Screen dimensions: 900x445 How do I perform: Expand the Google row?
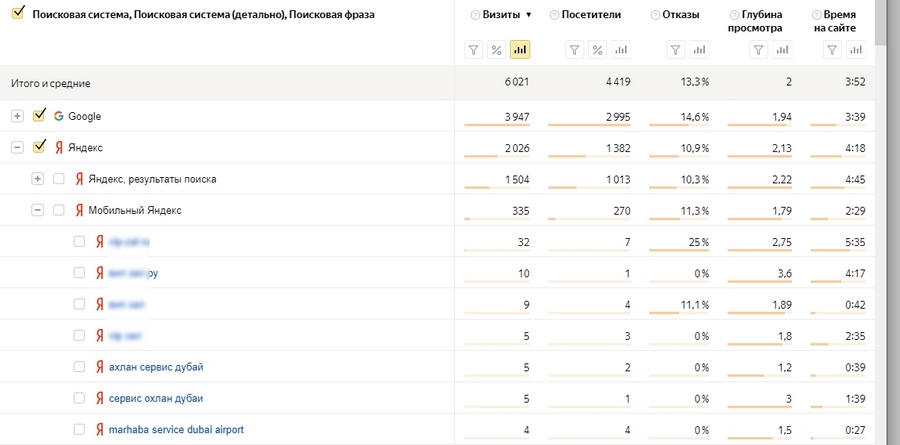[17, 116]
